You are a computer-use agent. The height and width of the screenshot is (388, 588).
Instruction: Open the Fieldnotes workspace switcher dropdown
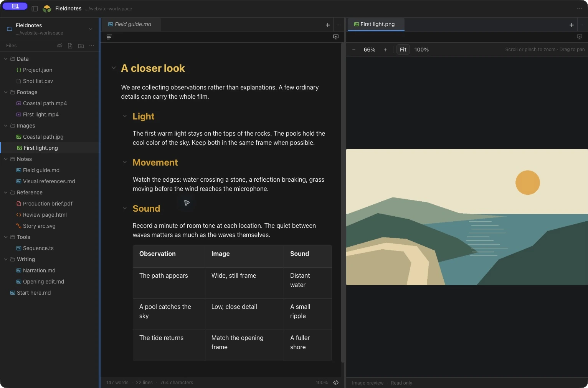[91, 29]
